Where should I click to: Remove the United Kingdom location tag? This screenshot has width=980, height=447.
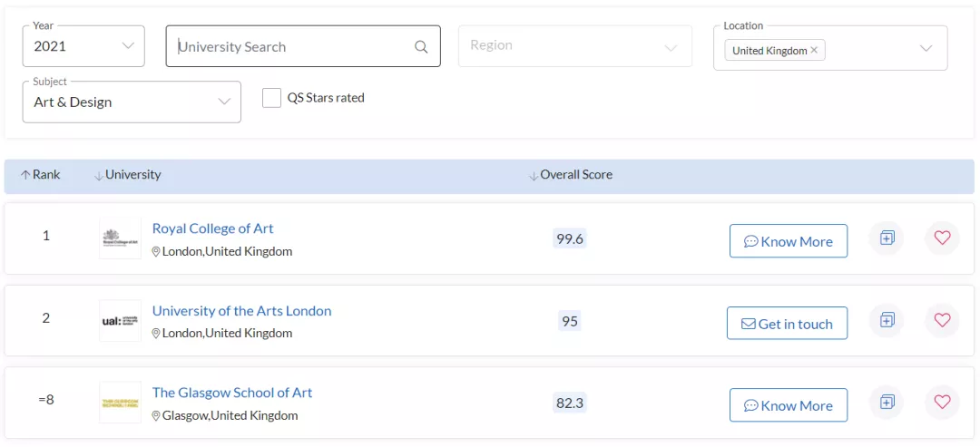point(814,51)
